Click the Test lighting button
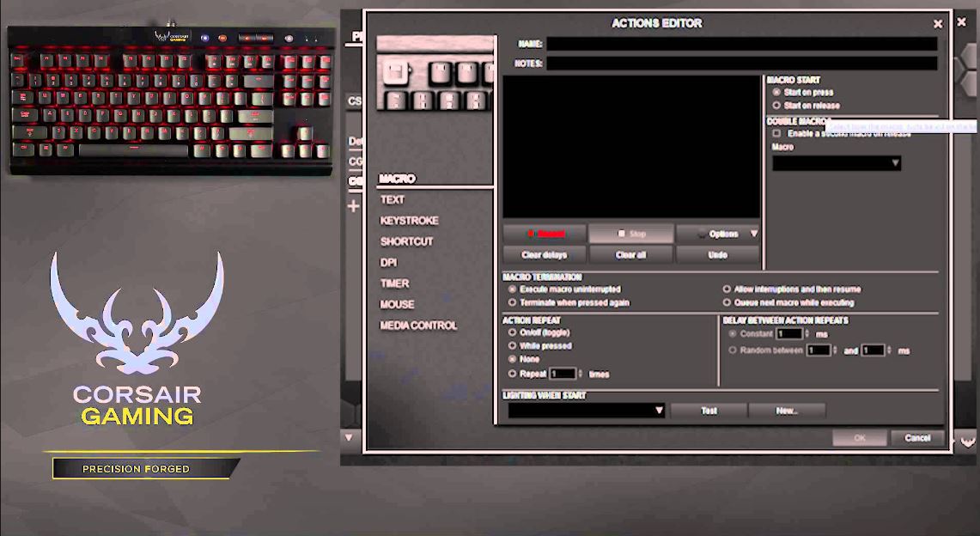This screenshot has height=536, width=980. coord(709,411)
